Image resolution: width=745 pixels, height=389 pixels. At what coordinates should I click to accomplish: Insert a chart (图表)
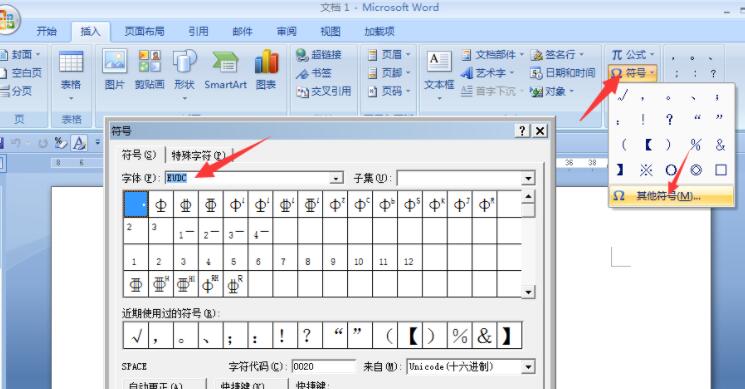266,70
